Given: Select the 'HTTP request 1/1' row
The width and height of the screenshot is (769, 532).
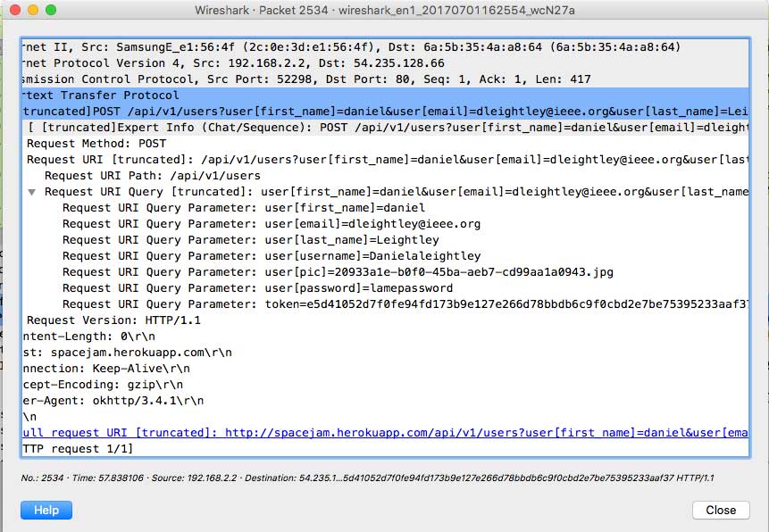Looking at the screenshot, I should pos(386,449).
